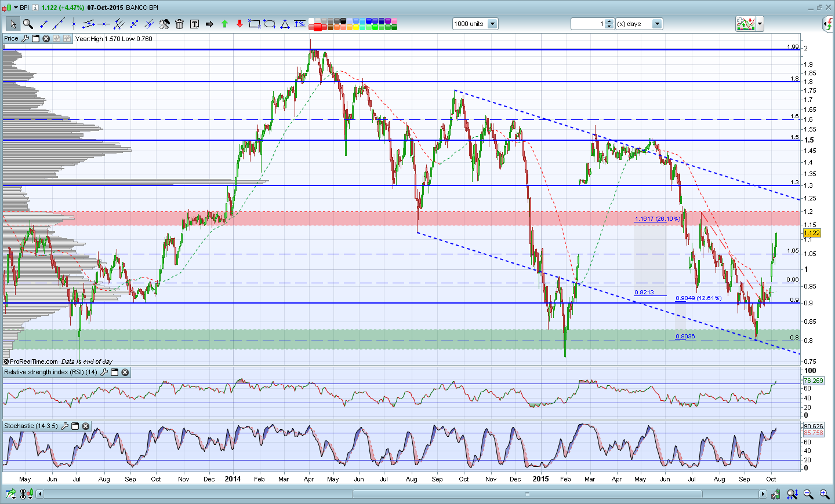Activate the magnifying glass zoom tool
835x504 pixels.
click(28, 24)
